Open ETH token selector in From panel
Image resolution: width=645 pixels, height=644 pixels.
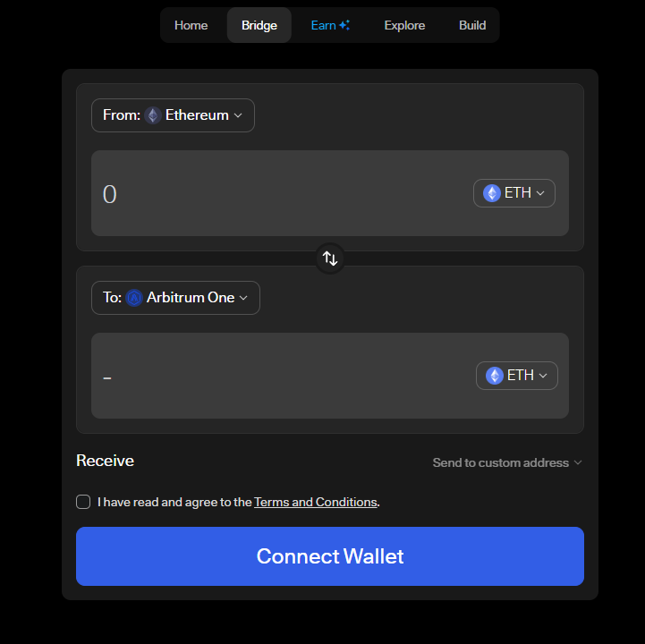click(x=514, y=193)
